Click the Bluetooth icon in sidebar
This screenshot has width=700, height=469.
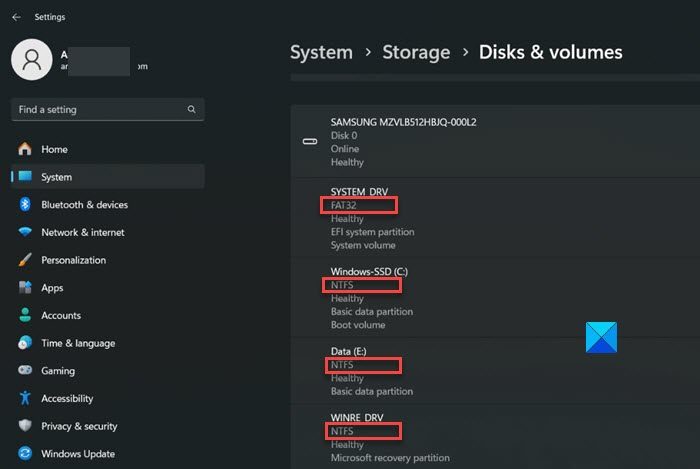[25, 204]
